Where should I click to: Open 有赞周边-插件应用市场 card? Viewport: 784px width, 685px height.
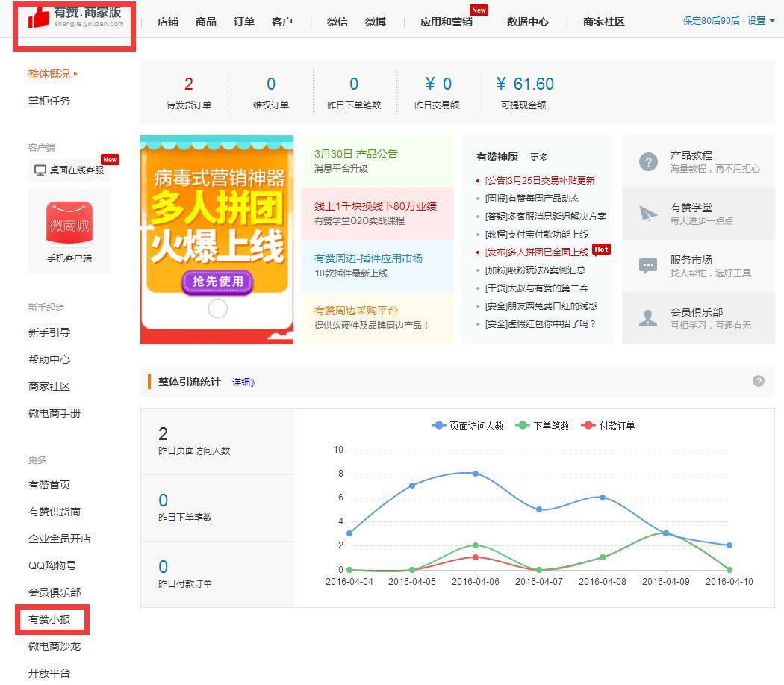[x=378, y=266]
